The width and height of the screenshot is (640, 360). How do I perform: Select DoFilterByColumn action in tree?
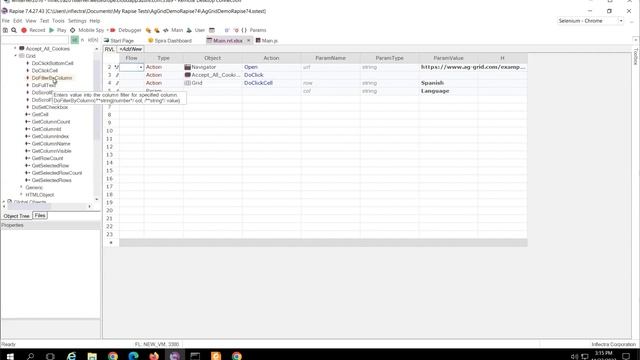[x=52, y=78]
